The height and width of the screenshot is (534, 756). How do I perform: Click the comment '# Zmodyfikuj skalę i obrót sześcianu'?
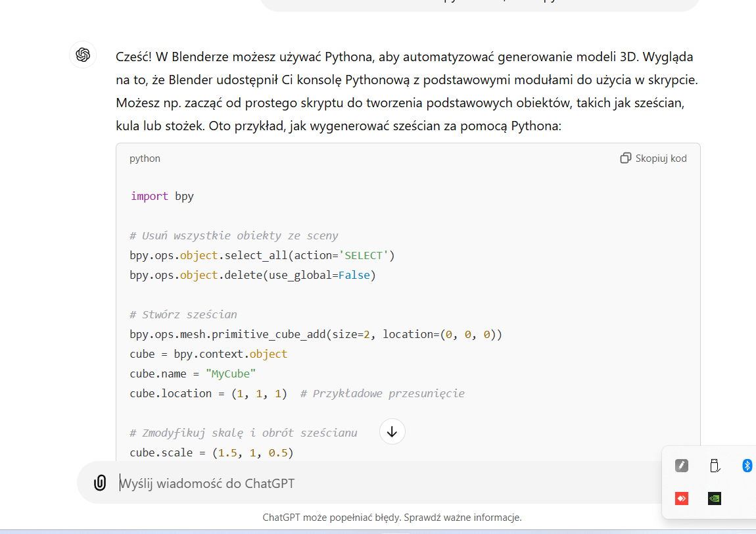coord(243,433)
